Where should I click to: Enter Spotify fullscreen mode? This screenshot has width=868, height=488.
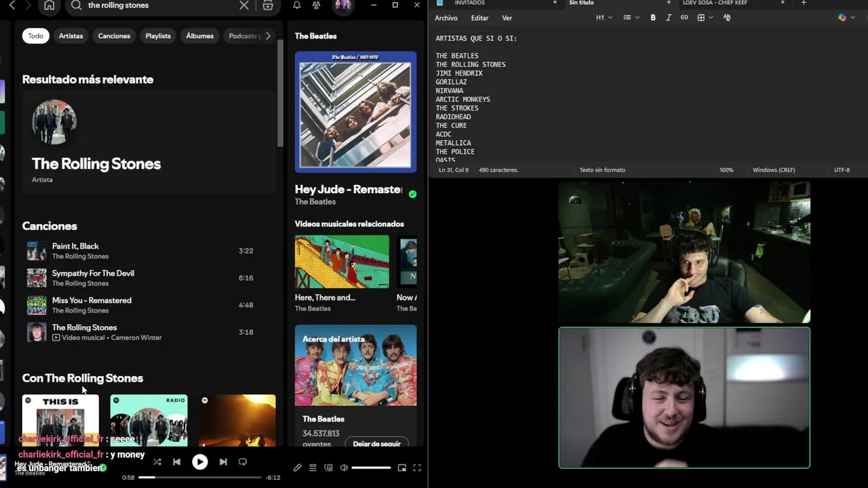coord(417,468)
